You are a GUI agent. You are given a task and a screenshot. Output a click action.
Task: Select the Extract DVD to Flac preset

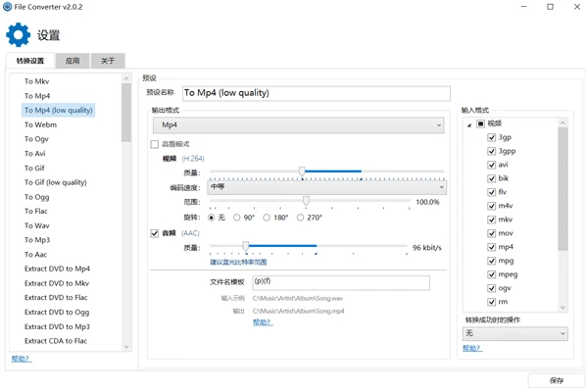(x=56, y=298)
